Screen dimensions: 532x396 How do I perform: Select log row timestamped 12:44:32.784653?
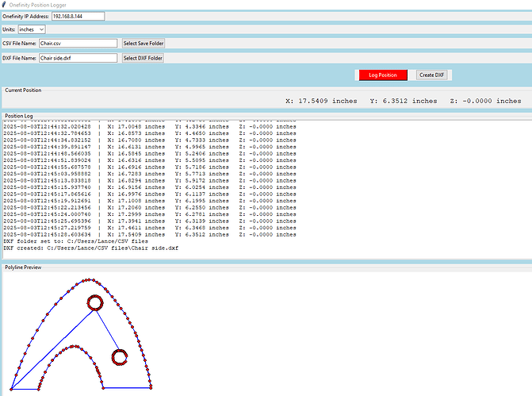[150, 133]
